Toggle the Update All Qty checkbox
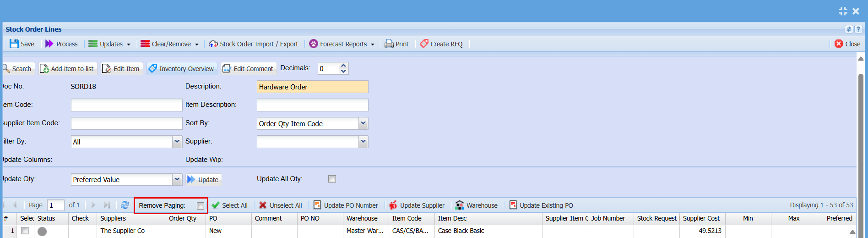The height and width of the screenshot is (238, 868). click(x=332, y=179)
